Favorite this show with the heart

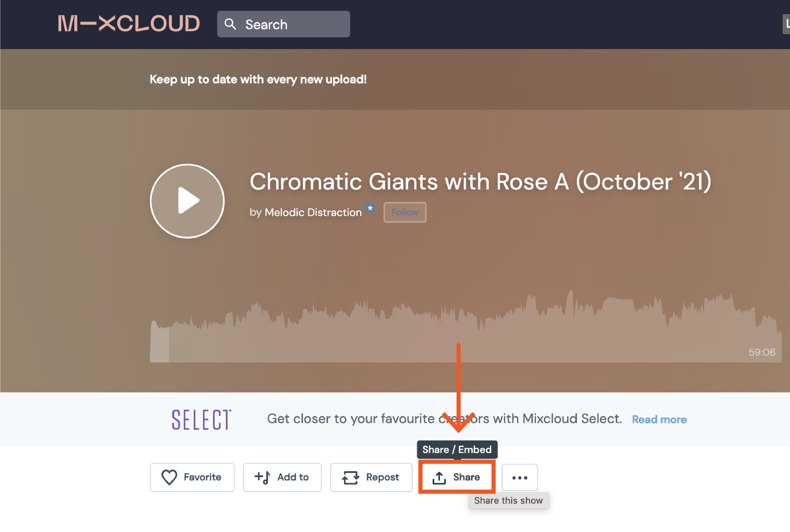coord(192,477)
